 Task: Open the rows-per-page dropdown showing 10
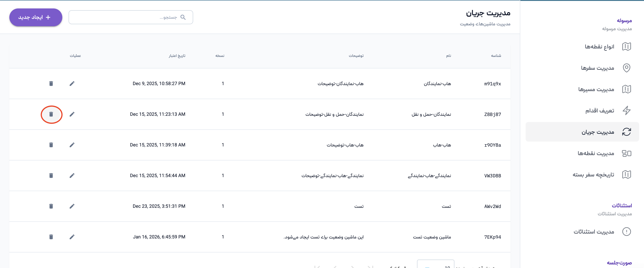pos(435,265)
